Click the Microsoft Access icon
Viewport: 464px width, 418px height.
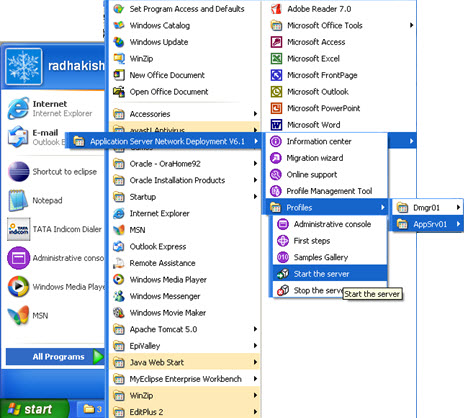click(276, 42)
